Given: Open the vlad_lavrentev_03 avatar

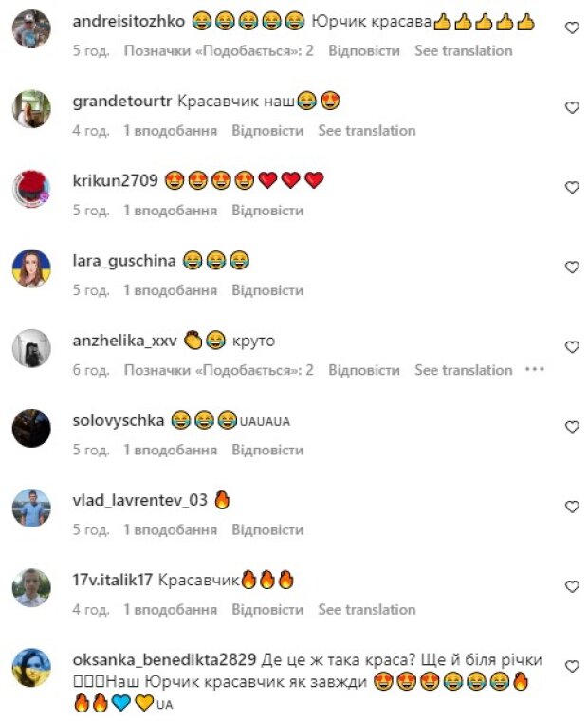Looking at the screenshot, I should coord(31,508).
